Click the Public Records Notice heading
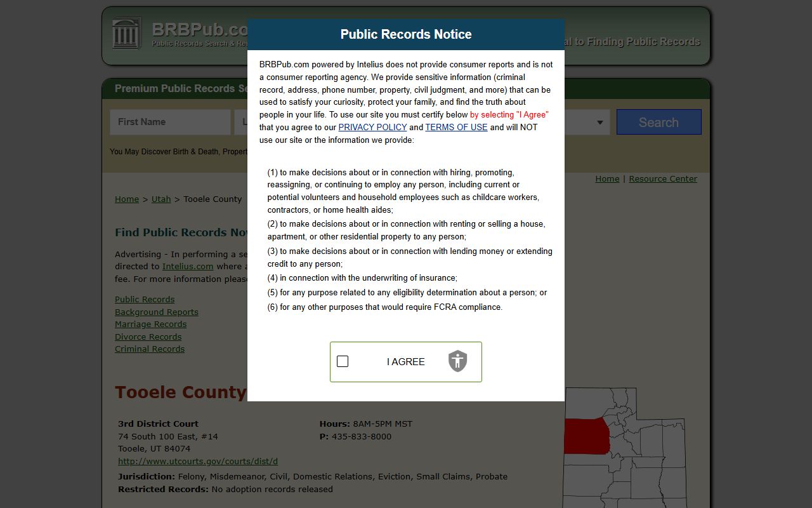Viewport: 812px width, 508px height. click(x=406, y=34)
